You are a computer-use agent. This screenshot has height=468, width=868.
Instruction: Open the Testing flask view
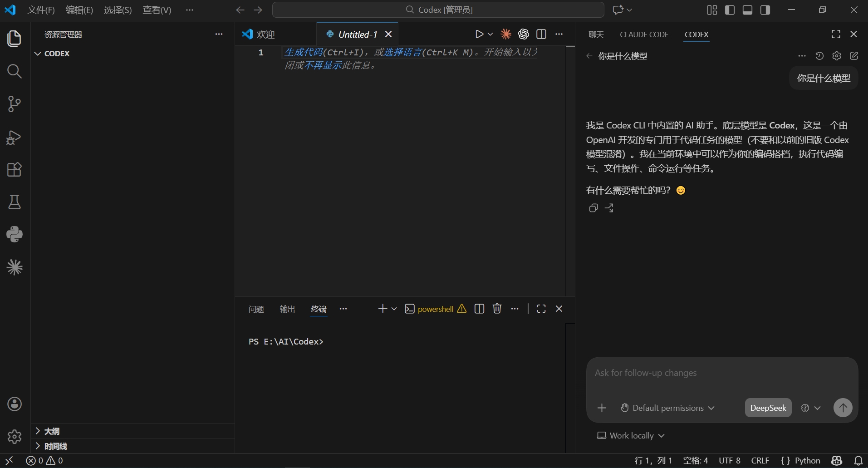click(x=15, y=202)
